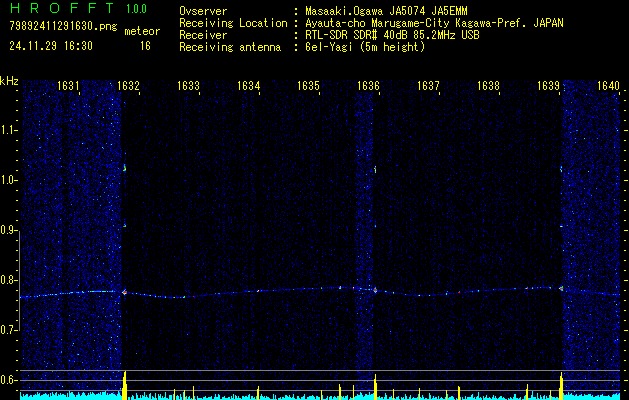Screen dimensions: 629x400
Task: Click the tall yellow spike below 1632
Action: click(x=125, y=384)
